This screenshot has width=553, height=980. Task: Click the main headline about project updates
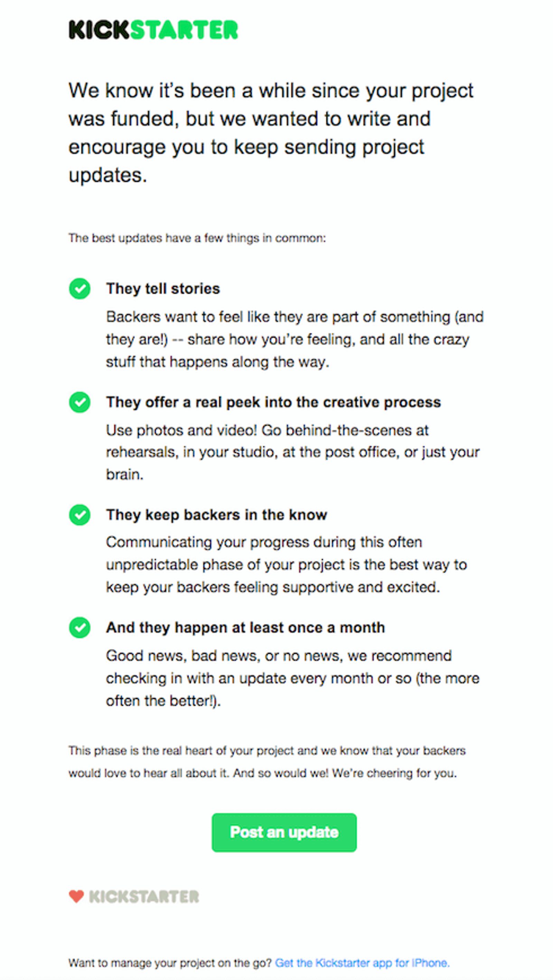pos(271,132)
